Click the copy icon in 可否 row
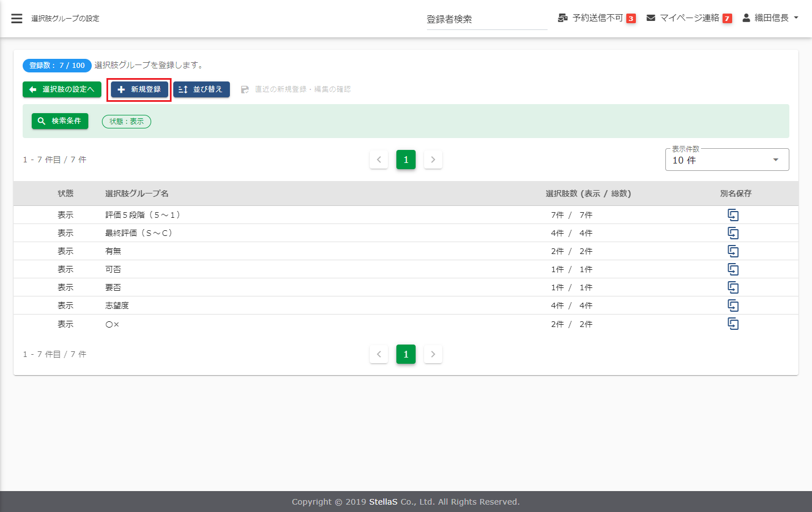812x512 pixels. pos(733,269)
